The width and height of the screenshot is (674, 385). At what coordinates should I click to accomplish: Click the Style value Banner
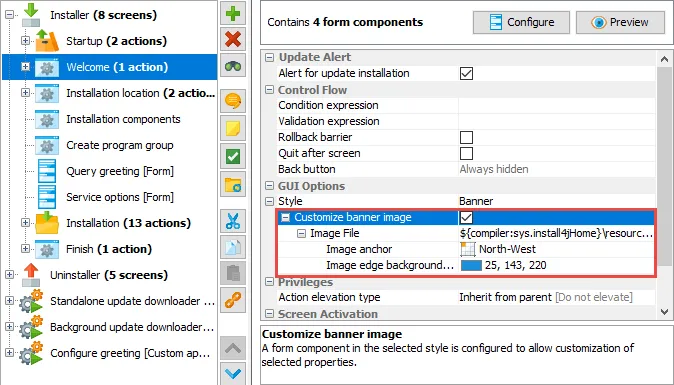[476, 202]
